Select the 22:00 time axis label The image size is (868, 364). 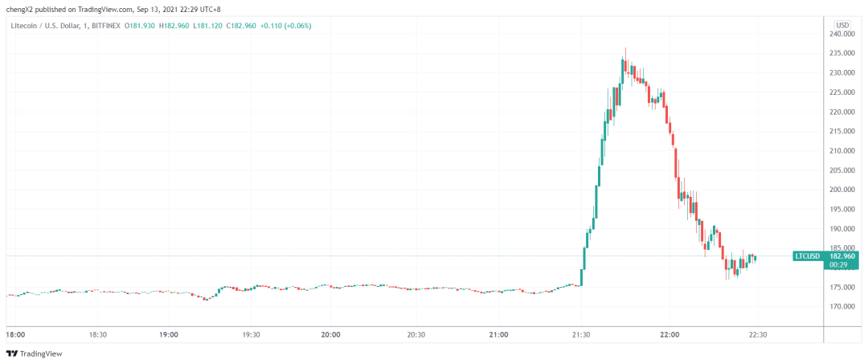669,334
